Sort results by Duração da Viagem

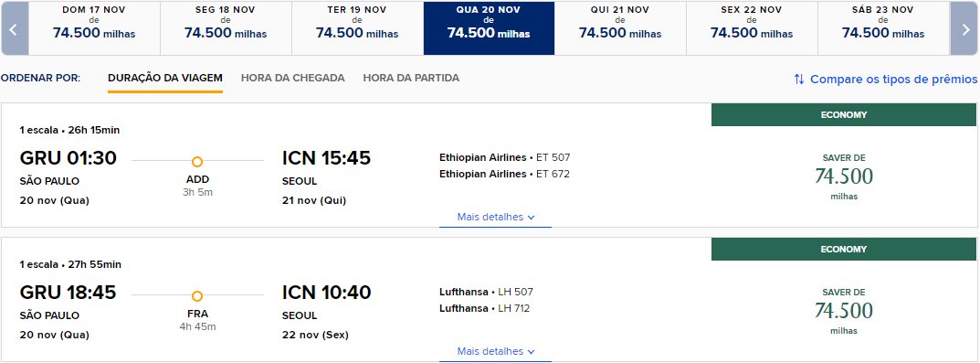pos(165,79)
